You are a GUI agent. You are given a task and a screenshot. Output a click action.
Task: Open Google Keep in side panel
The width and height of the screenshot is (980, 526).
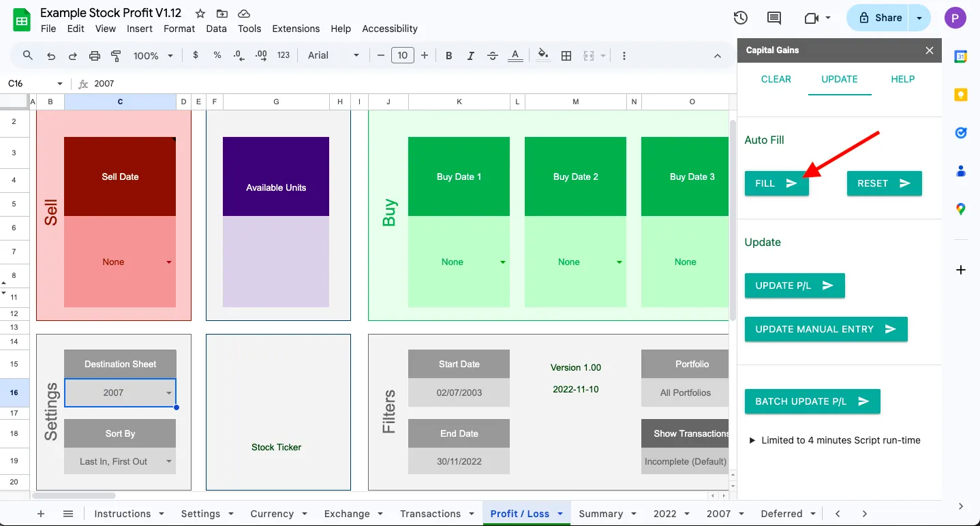click(961, 95)
